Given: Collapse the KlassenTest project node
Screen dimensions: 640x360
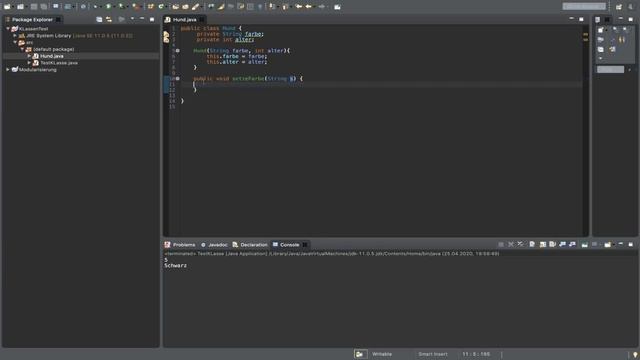Looking at the screenshot, I should 8,29.
